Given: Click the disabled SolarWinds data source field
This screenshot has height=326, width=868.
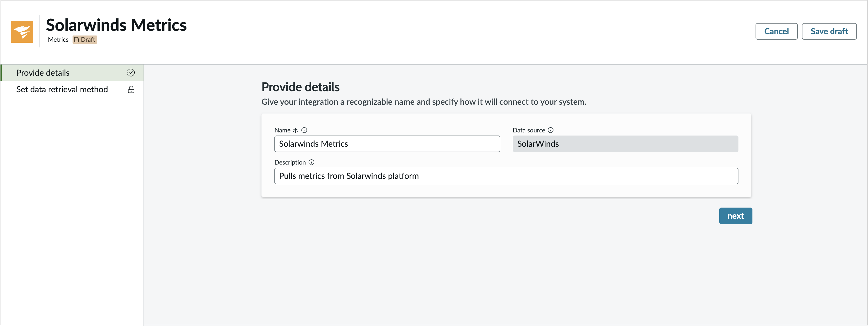Looking at the screenshot, I should pos(625,144).
